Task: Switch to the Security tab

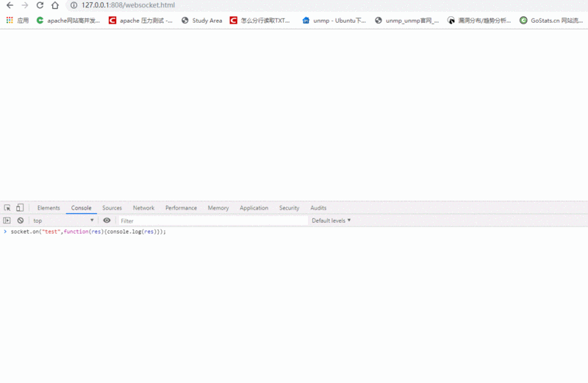Action: pyautogui.click(x=289, y=208)
